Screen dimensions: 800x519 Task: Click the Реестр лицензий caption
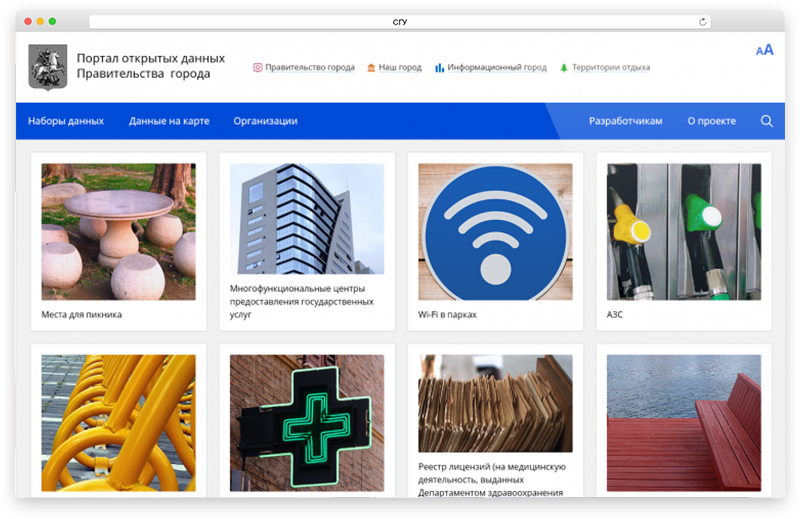click(x=492, y=480)
